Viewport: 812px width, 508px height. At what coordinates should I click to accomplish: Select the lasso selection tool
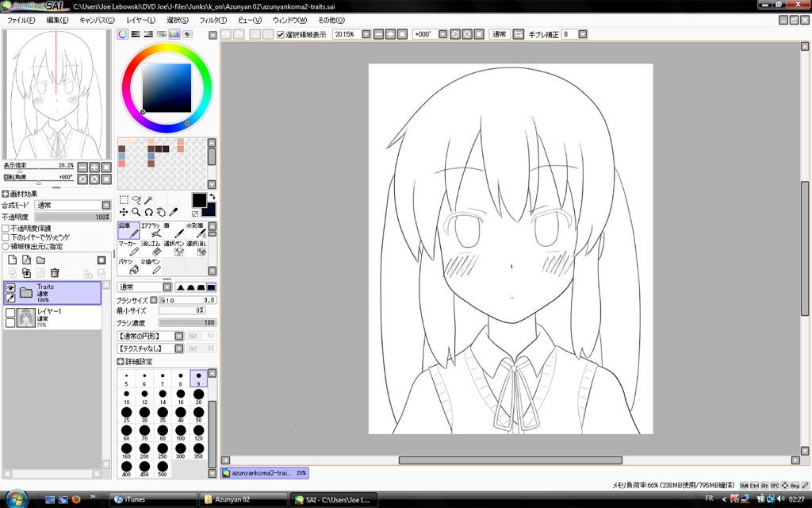(136, 199)
